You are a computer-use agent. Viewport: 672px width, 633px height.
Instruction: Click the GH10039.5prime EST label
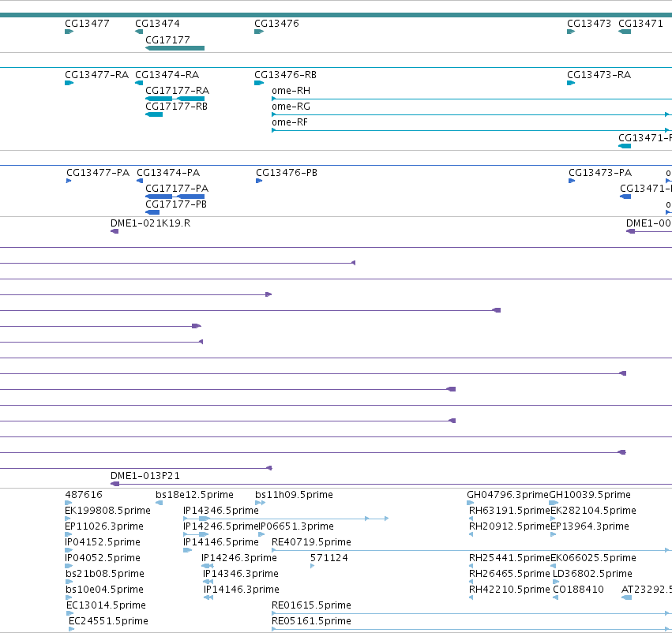pyautogui.click(x=590, y=495)
